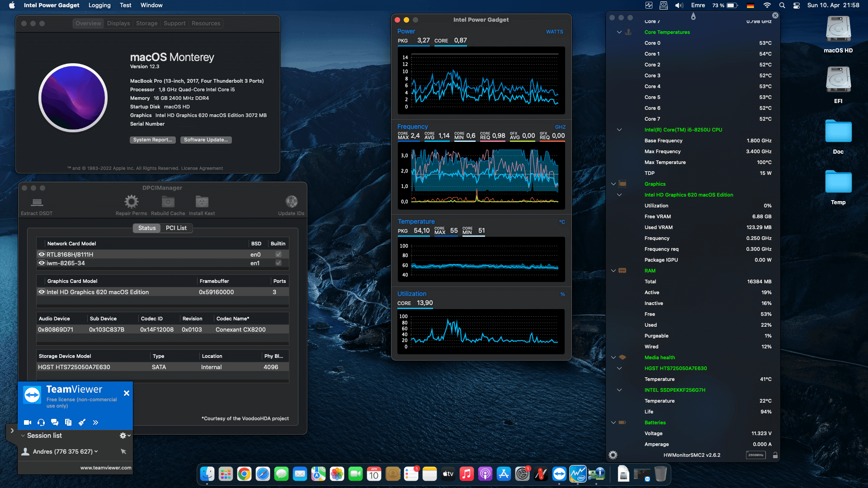
Task: Click the 2500MHz toggle in HWMonitorSMC
Action: pyautogui.click(x=755, y=455)
